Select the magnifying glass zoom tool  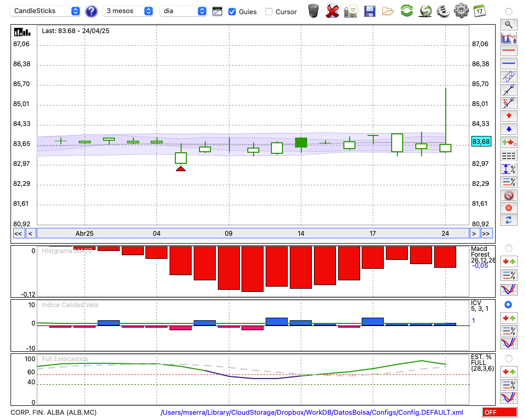[x=509, y=25]
